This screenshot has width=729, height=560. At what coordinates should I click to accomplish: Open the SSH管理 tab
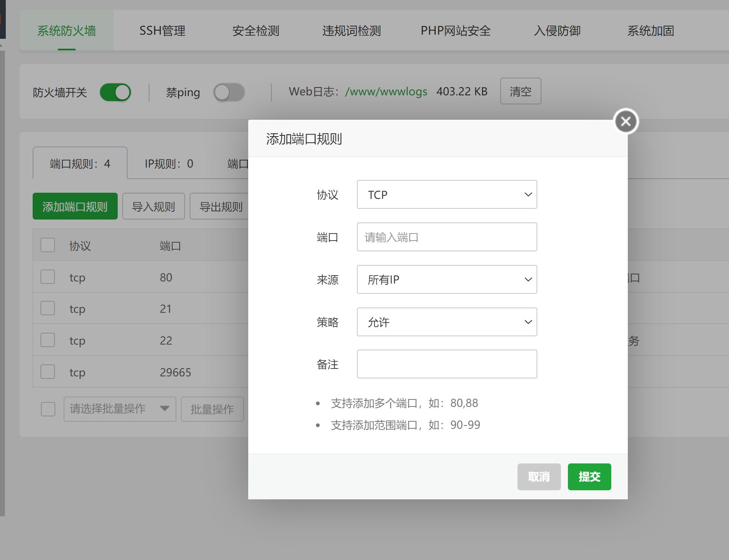click(162, 31)
